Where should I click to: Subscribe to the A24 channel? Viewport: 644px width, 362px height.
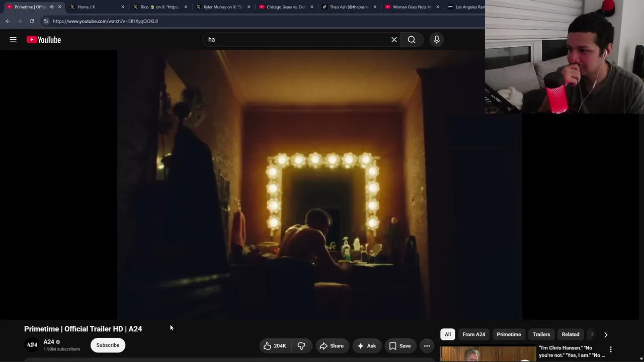tap(108, 345)
